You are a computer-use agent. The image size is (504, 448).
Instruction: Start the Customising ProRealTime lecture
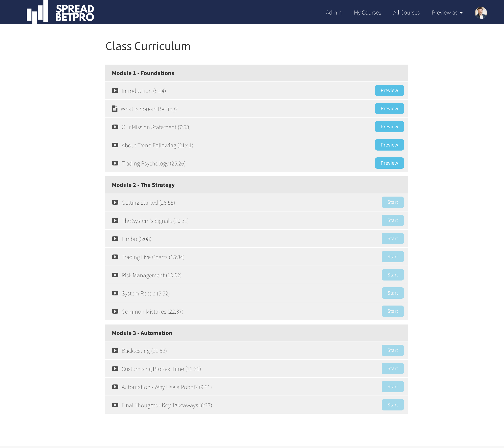coord(392,368)
